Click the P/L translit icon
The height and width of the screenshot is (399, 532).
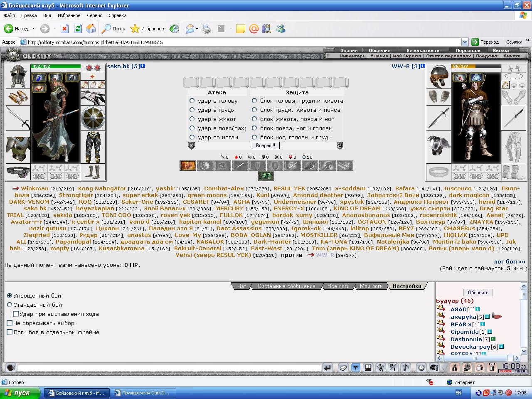(x=393, y=368)
